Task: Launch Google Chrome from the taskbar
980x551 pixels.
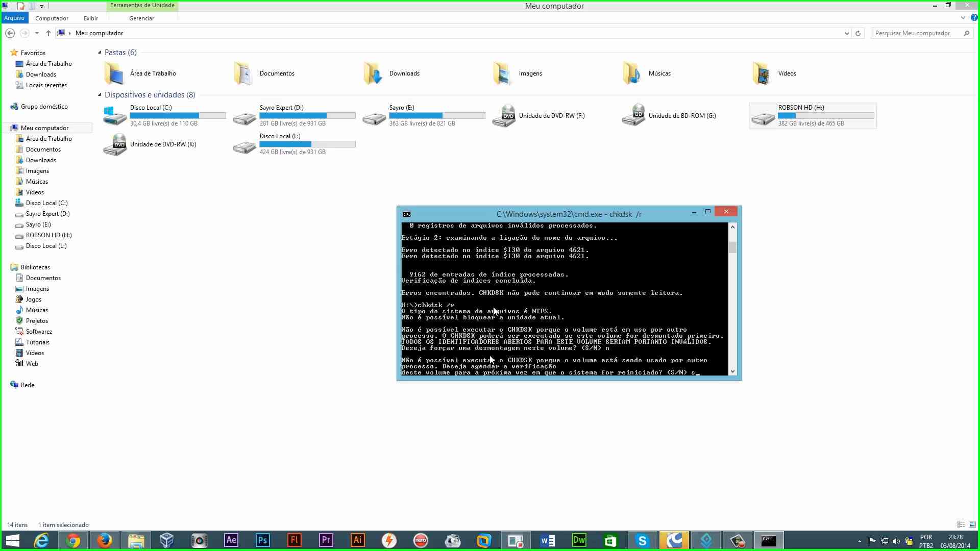Action: click(x=73, y=540)
